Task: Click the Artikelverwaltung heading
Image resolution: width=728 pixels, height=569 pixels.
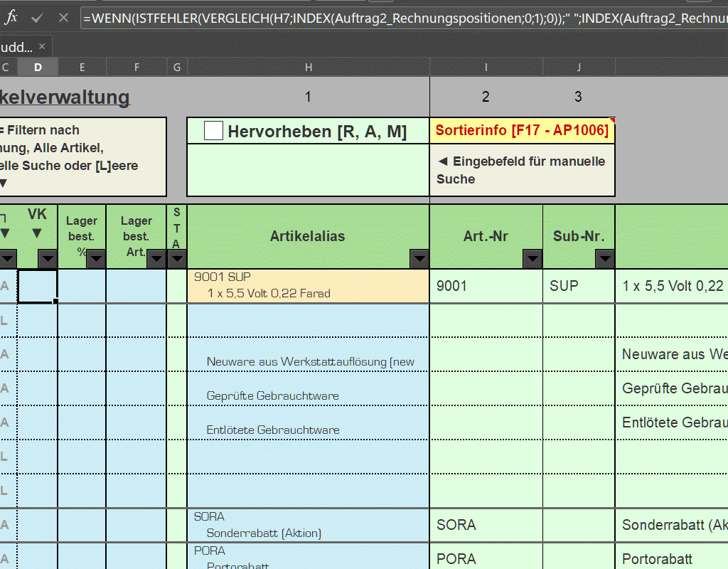Action: [65, 97]
